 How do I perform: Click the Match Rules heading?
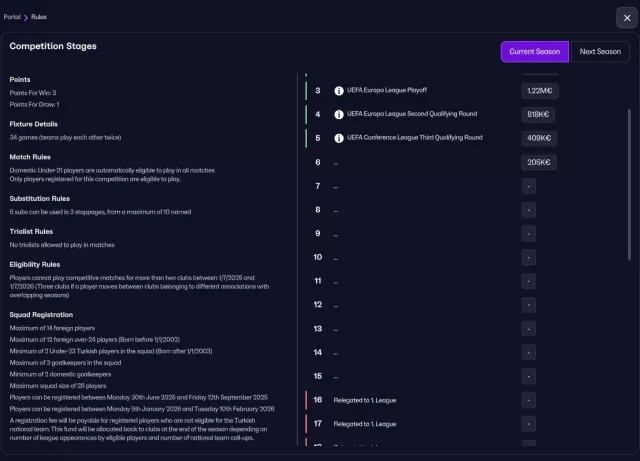tap(30, 157)
